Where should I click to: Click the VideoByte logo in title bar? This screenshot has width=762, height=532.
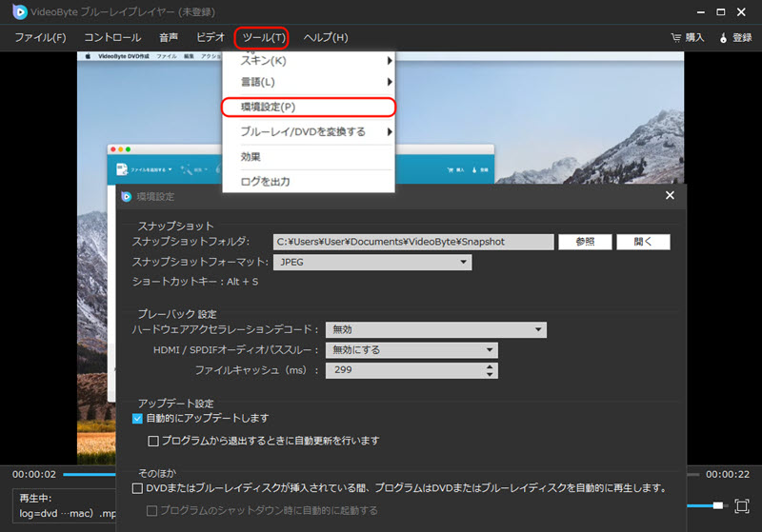(20, 11)
